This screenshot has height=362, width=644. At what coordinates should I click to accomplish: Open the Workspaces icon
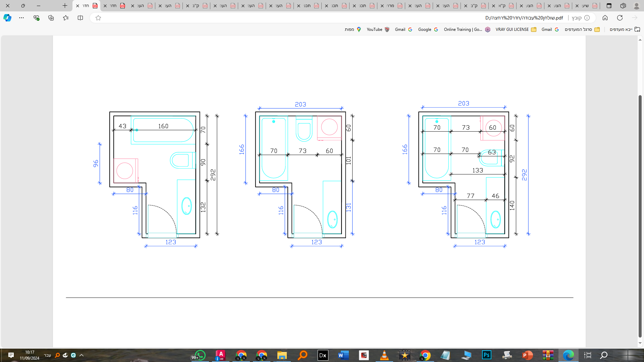pyautogui.click(x=623, y=6)
